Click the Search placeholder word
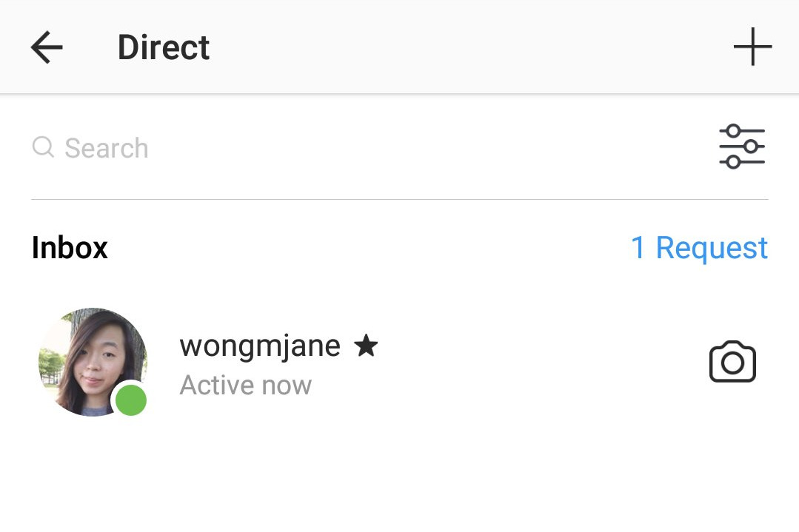Image resolution: width=799 pixels, height=532 pixels. point(107,148)
